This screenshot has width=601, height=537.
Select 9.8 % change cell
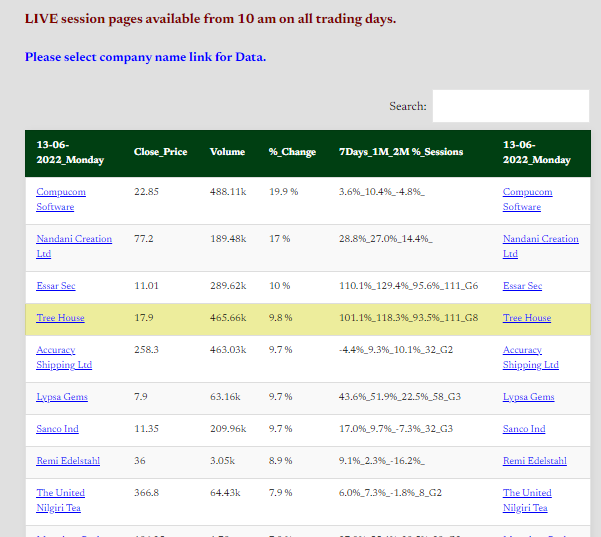pos(281,318)
